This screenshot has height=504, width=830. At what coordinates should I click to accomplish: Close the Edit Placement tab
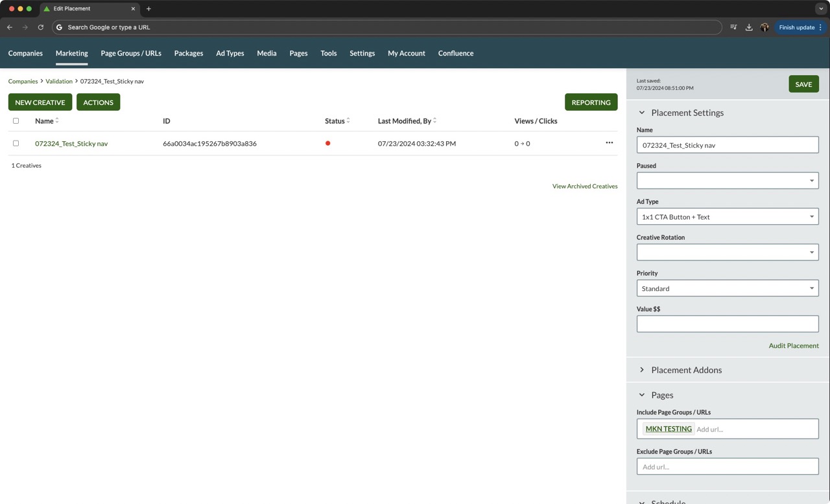[x=134, y=9]
